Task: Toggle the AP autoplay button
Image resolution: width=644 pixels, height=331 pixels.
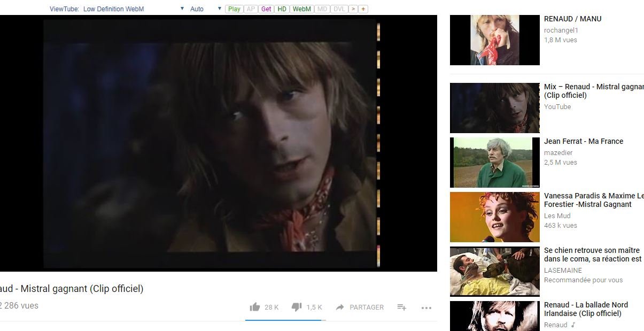Action: [251, 9]
